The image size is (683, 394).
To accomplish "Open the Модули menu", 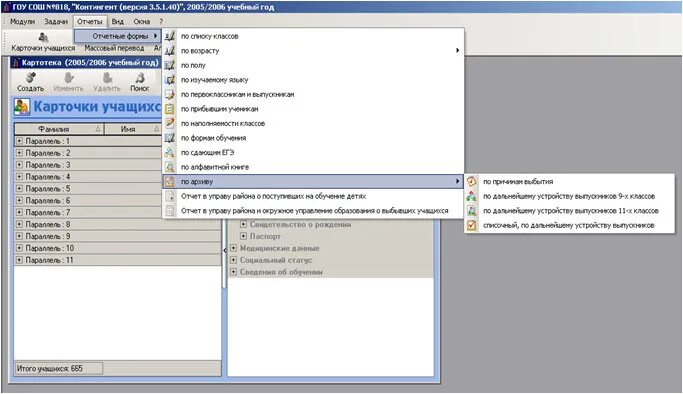I will (x=22, y=21).
